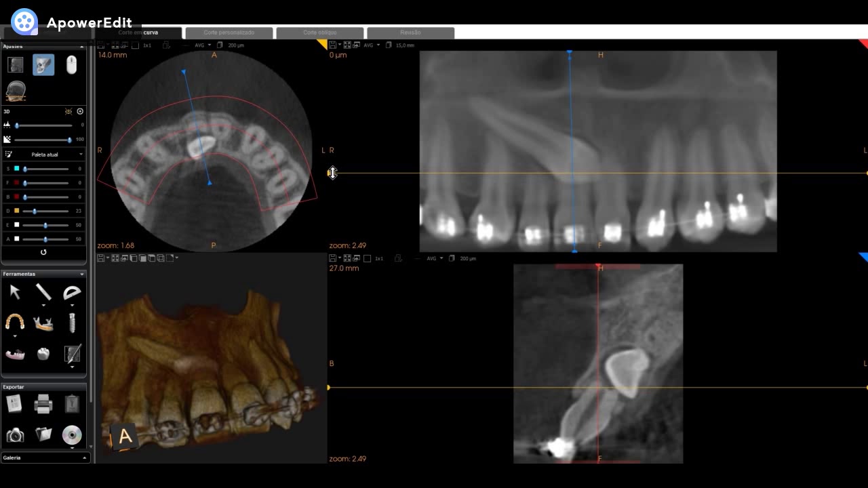
Task: Open the Paleta atual dropdown
Action: coord(43,155)
